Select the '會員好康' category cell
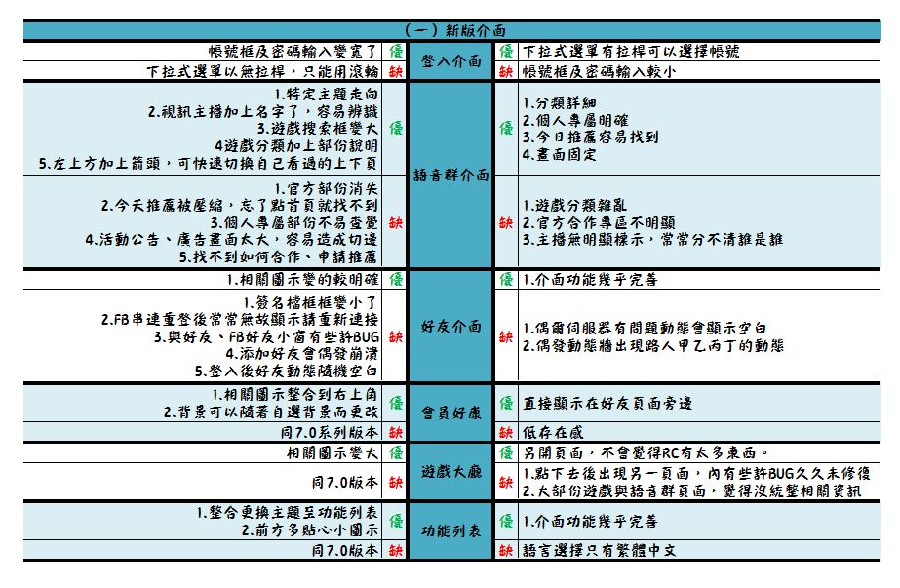 [x=450, y=412]
